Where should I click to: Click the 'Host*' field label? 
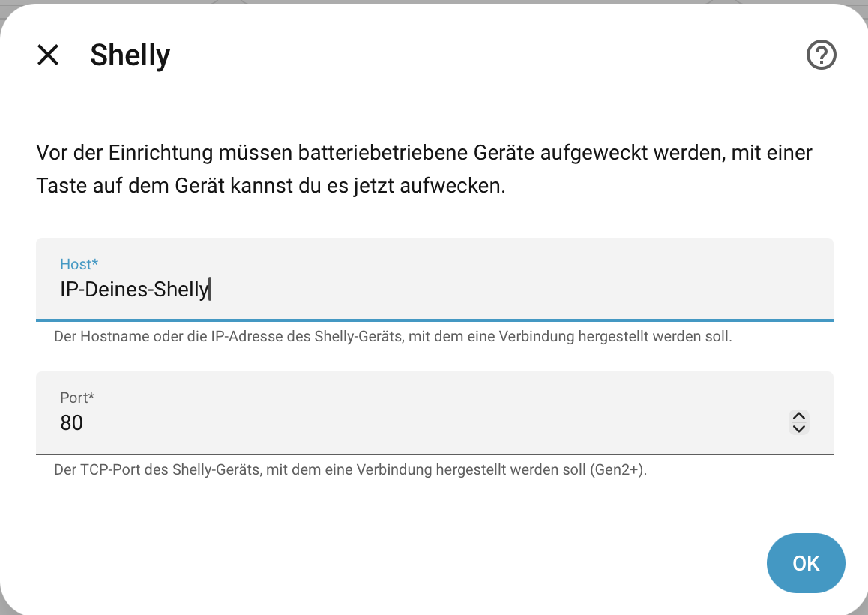tap(79, 264)
